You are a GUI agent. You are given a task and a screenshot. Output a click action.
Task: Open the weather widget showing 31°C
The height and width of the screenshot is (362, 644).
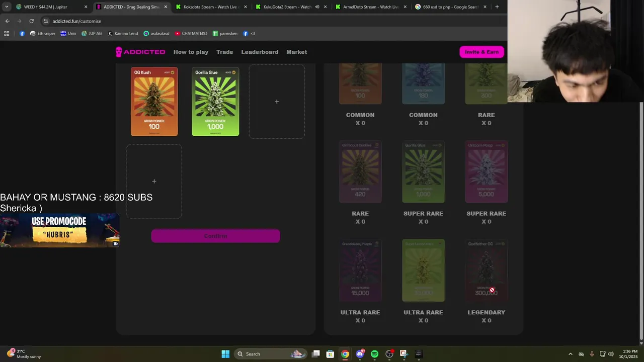pos(24,354)
